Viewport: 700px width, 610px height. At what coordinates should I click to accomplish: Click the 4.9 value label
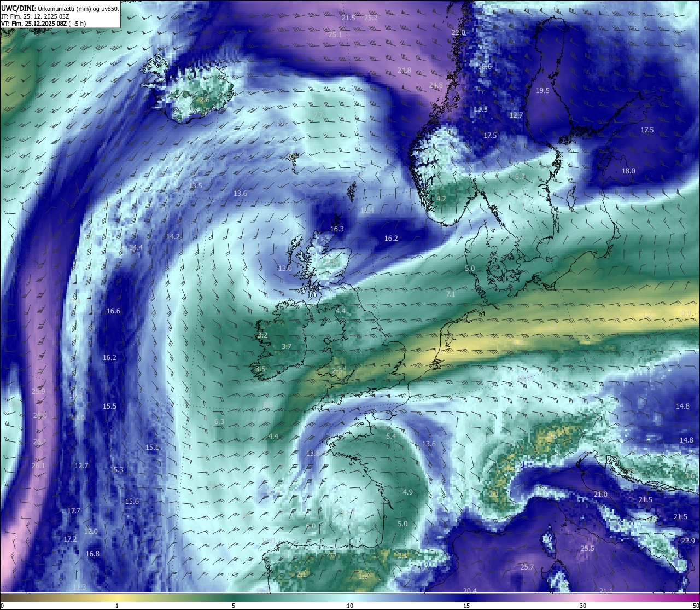(407, 492)
